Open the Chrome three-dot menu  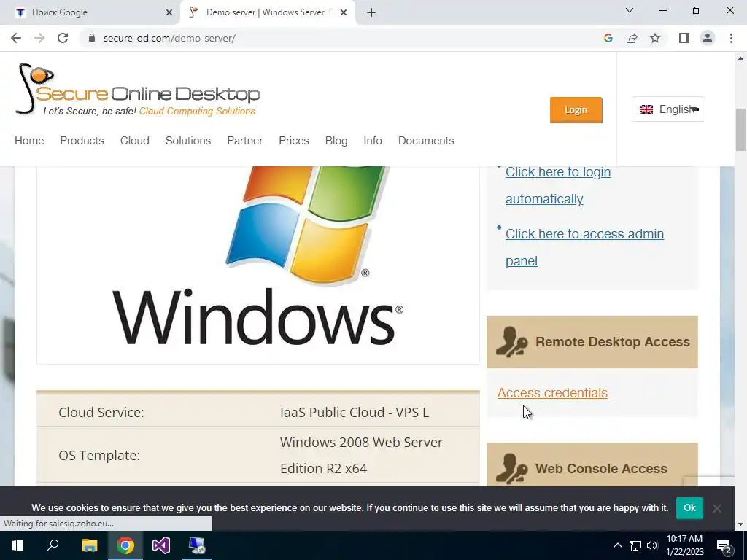click(x=731, y=38)
